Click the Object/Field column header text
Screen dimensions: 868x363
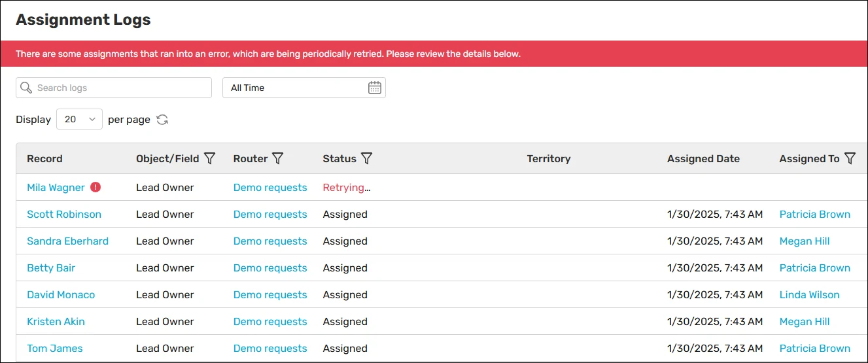click(x=167, y=158)
